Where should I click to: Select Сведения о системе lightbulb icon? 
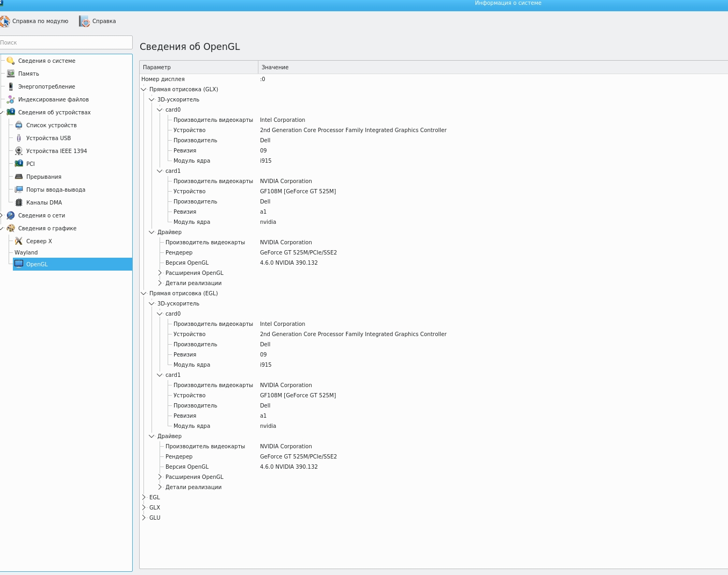[11, 61]
